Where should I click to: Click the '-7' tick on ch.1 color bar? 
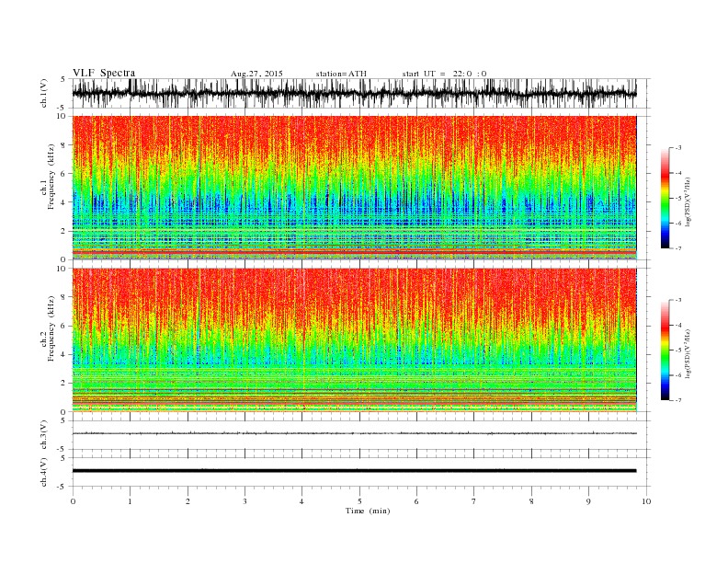[x=677, y=248]
